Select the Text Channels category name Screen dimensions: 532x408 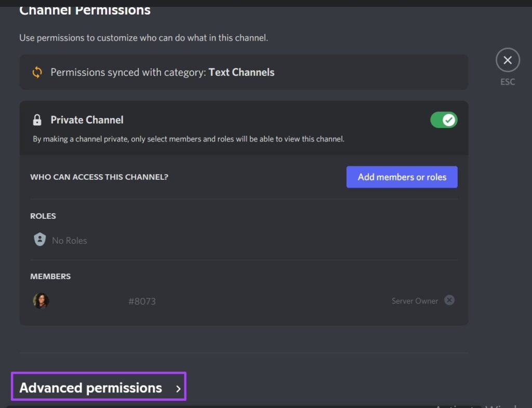pos(241,72)
